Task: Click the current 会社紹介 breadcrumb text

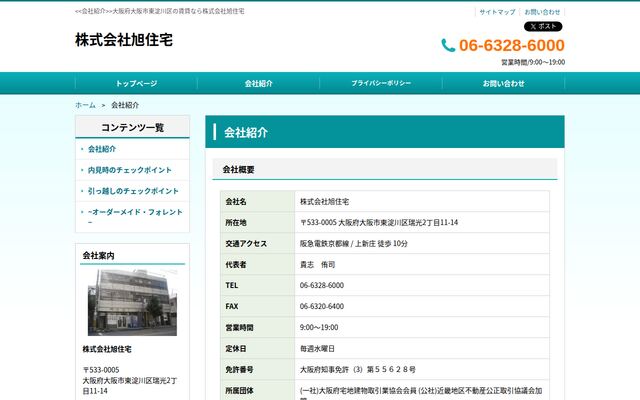Action: click(x=125, y=105)
